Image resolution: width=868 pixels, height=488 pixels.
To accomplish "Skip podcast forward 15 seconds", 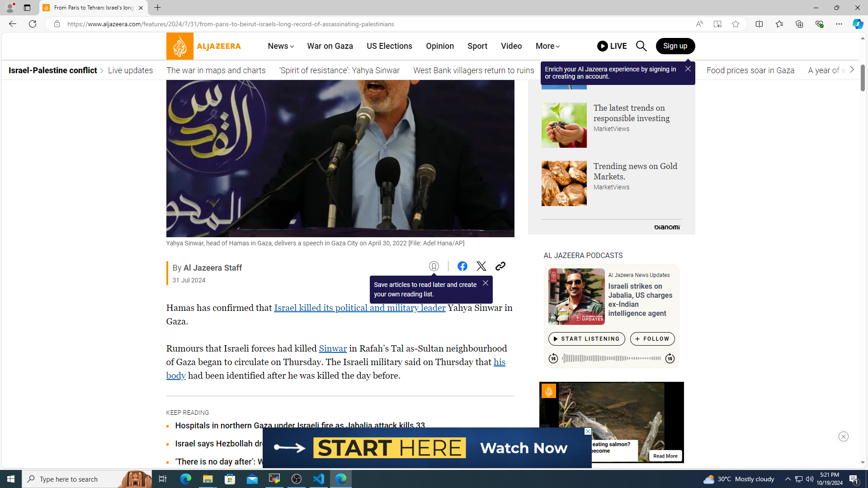I will [670, 358].
